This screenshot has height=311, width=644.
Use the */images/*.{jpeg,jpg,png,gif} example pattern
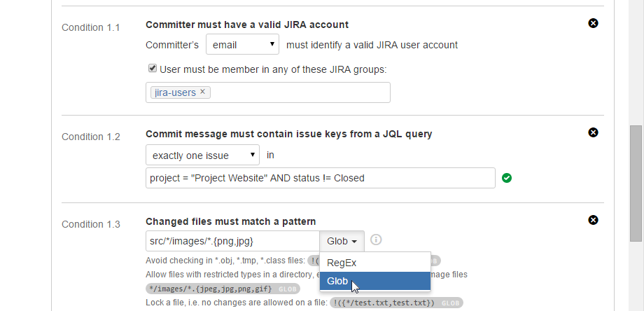tap(223, 289)
